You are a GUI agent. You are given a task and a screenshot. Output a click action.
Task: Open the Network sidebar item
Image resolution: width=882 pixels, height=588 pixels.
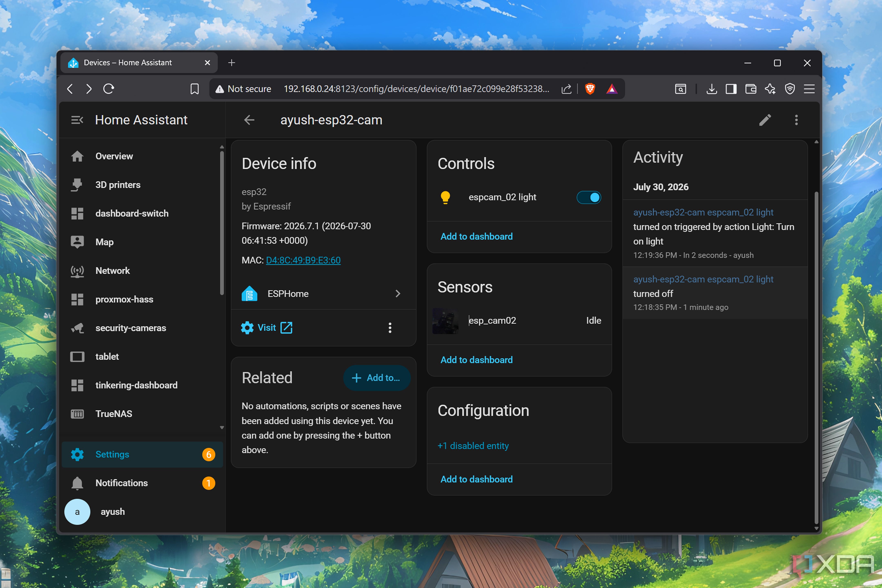[143, 271]
